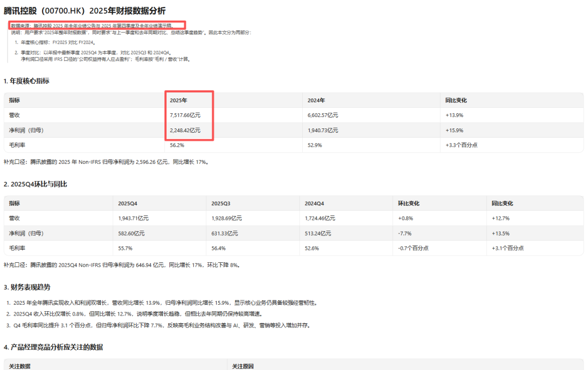Viewport: 588px width, 370px height.
Task: Click 同比变化 header in the quarterly table
Action: click(503, 203)
